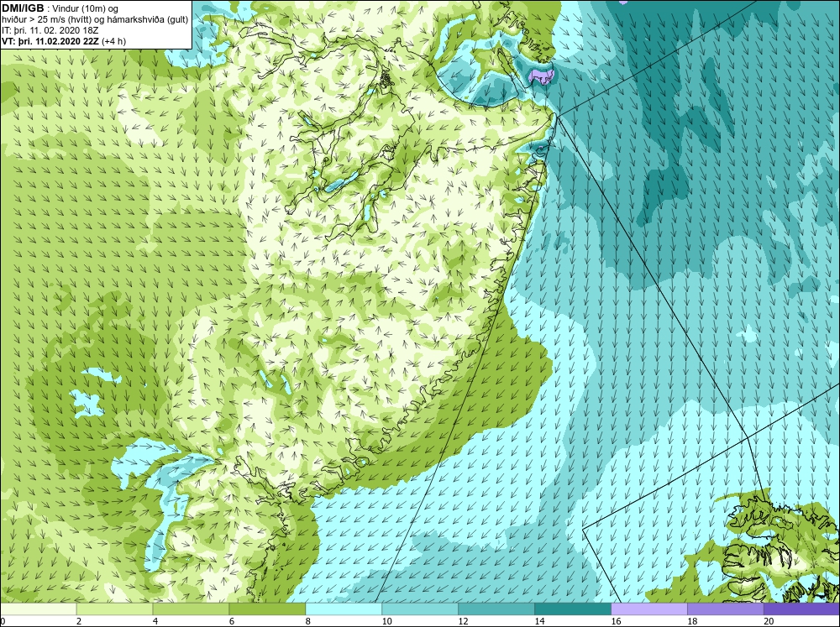Click the legend scale label '8'
840x627 pixels.
pos(308,621)
